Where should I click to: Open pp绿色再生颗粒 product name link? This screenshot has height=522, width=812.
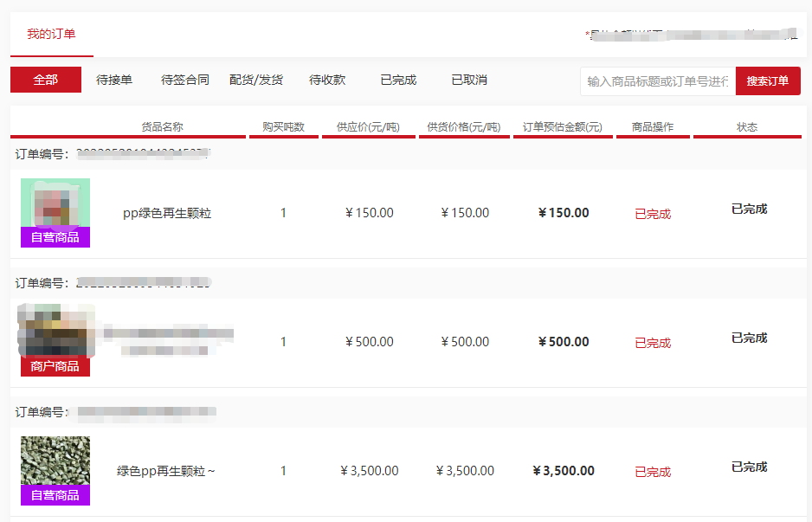(167, 214)
